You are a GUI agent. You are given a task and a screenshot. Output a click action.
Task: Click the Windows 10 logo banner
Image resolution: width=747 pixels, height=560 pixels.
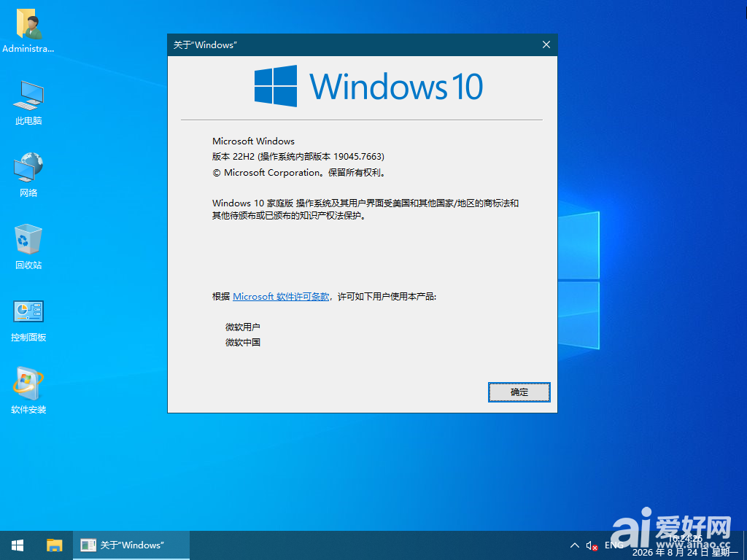pos(368,86)
